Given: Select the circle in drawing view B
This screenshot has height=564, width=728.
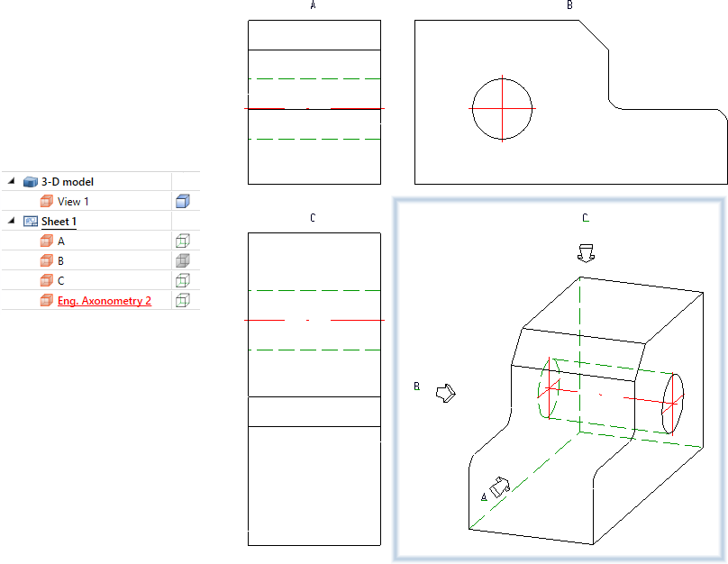Looking at the screenshot, I should pos(503,109).
